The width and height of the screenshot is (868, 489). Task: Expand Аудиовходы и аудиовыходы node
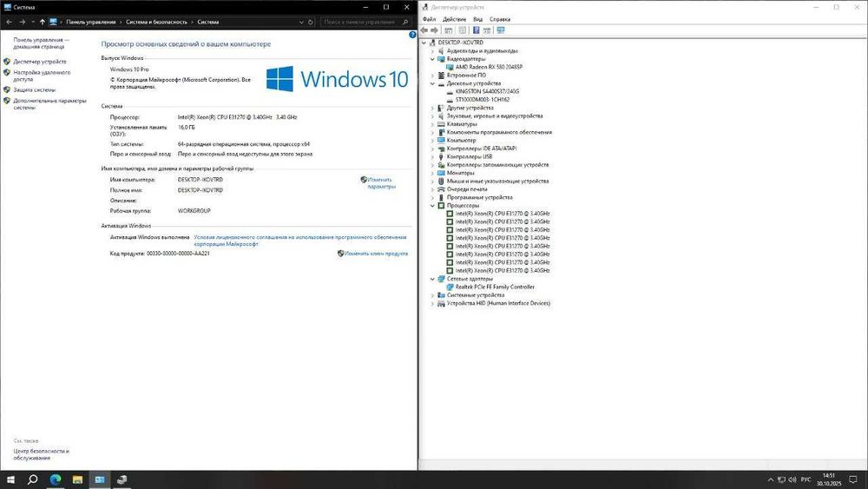click(433, 51)
